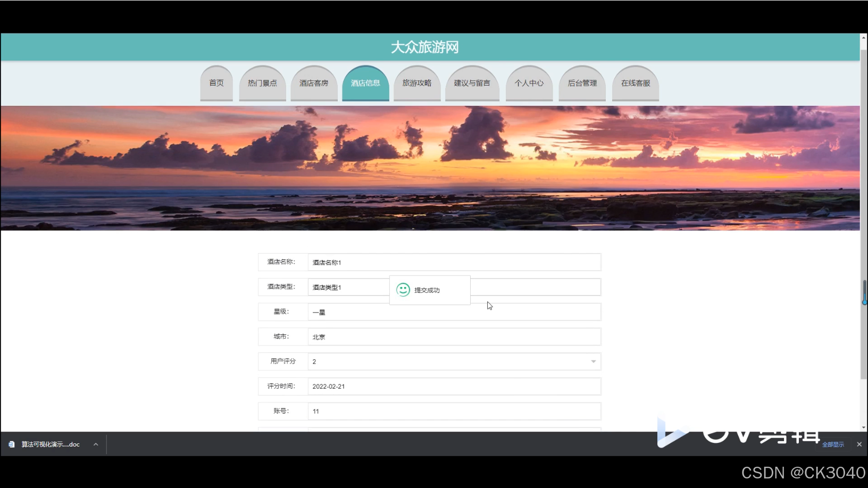Image resolution: width=868 pixels, height=488 pixels.
Task: Open the 热门景点 navigation tab
Action: click(262, 83)
